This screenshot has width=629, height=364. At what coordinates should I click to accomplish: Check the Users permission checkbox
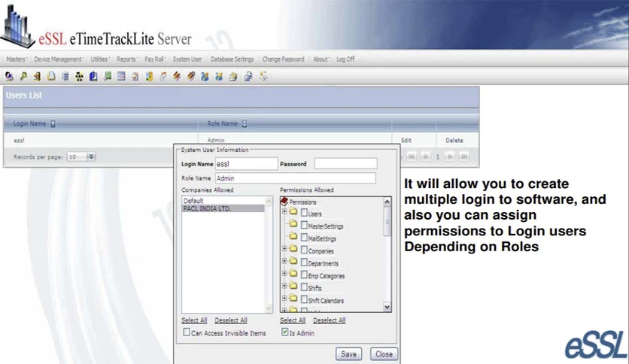click(x=304, y=213)
